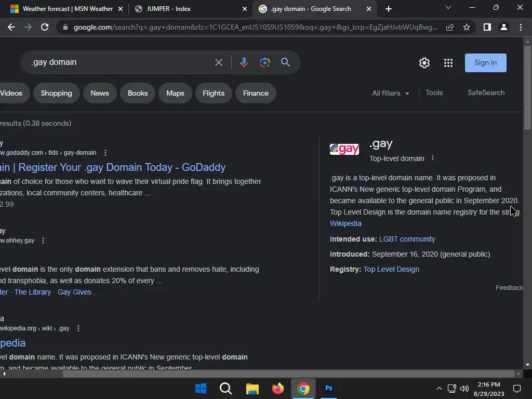This screenshot has height=399, width=532.
Task: Click the horizontal scrollbar thumb
Action: pos(288,374)
